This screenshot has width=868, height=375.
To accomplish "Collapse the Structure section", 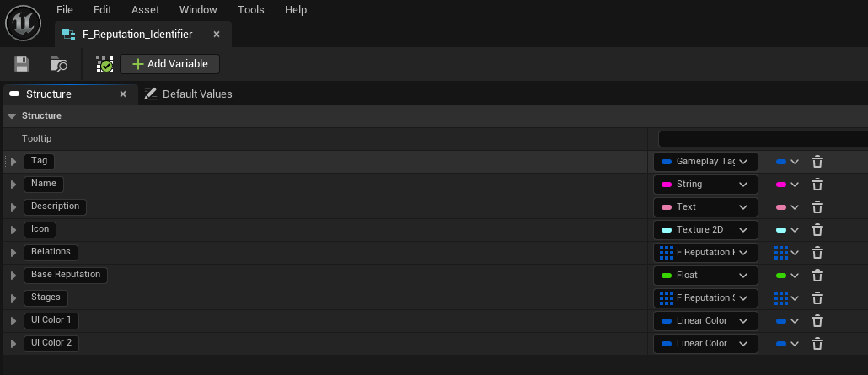I will click(x=12, y=115).
